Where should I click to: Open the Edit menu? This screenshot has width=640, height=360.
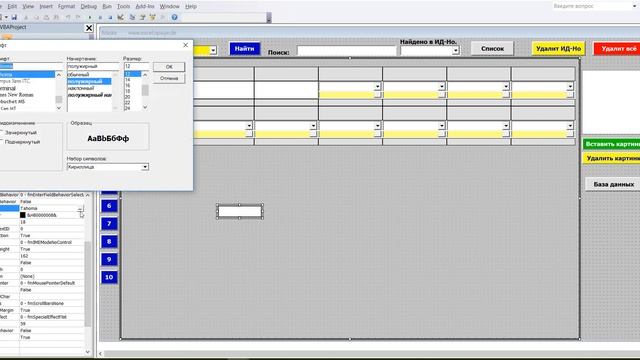pos(12,7)
